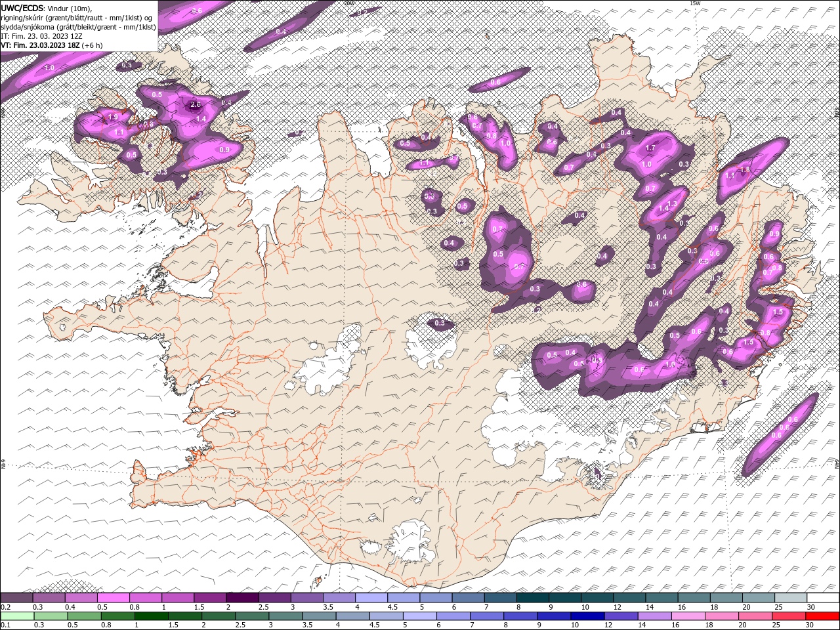Click the 'rigning/skúrir' legend description line
The image size is (840, 630).
coord(77,18)
